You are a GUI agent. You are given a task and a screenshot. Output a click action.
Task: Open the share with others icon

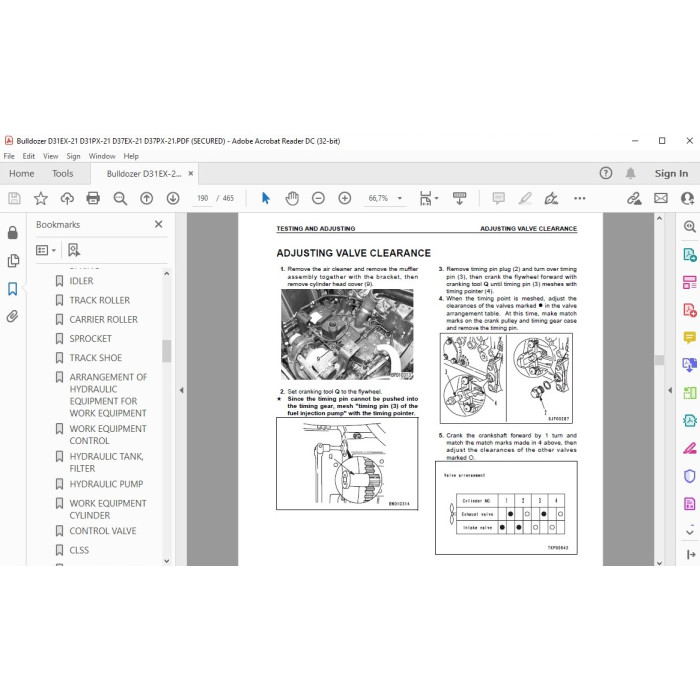688,198
